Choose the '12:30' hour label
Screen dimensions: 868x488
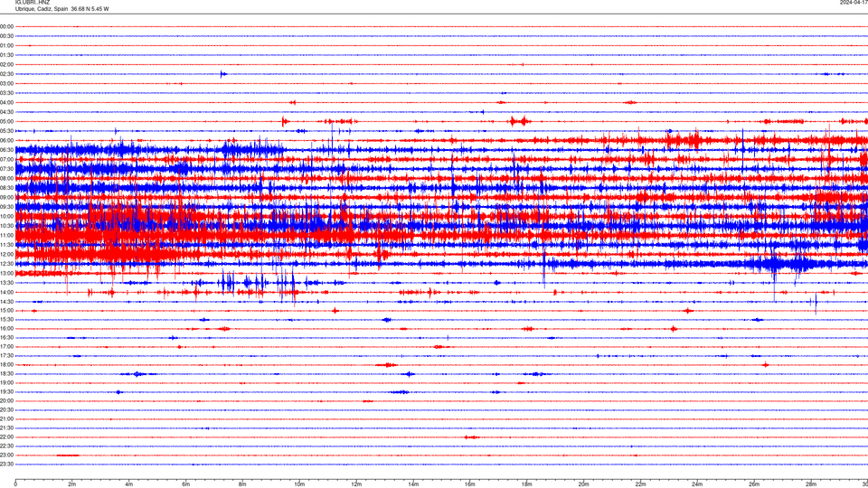[x=6, y=264]
